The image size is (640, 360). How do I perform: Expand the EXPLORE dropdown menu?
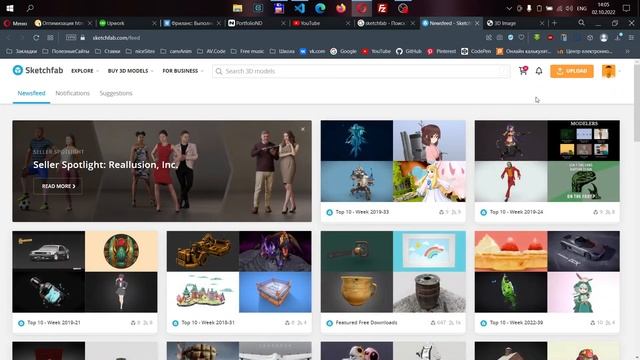coord(85,71)
